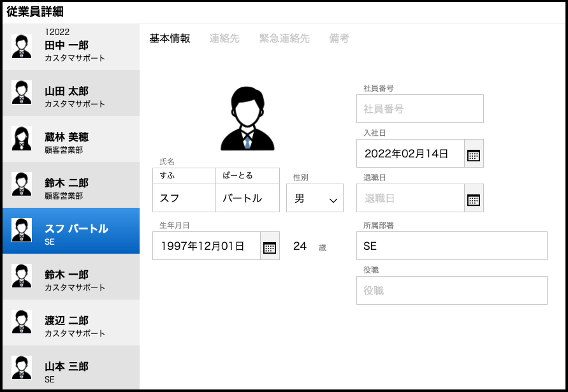Click 田中 一郎's avatar icon
This screenshot has width=568, height=392.
(x=22, y=47)
